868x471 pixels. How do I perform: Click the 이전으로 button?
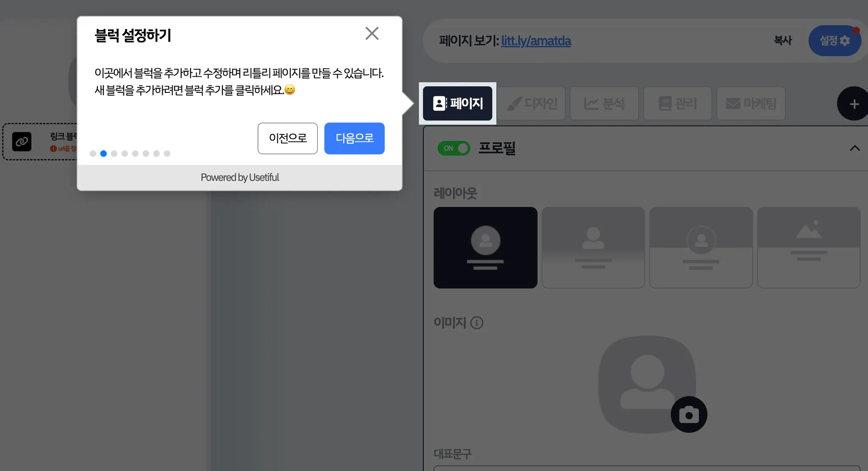pyautogui.click(x=287, y=138)
